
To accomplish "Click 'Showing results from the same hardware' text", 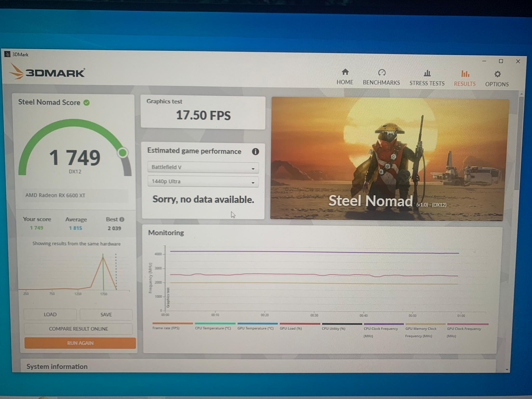I will 76,244.
